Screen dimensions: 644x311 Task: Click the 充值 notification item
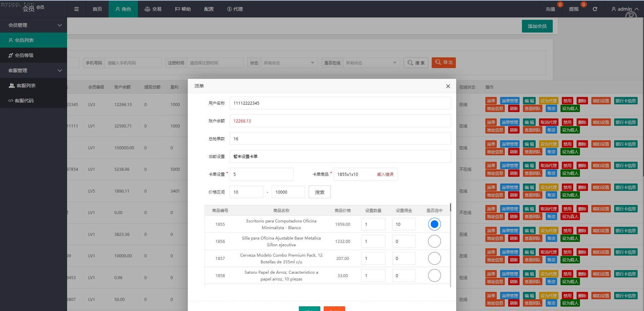[x=550, y=9]
